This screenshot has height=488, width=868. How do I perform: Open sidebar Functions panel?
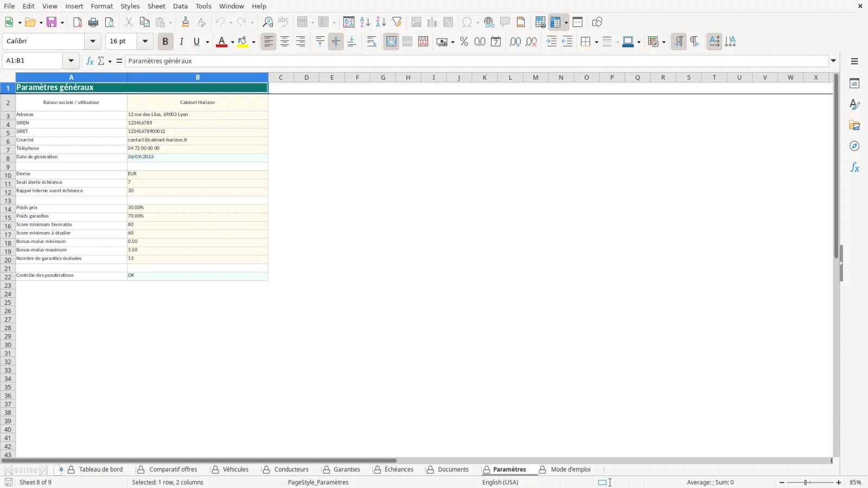(854, 168)
